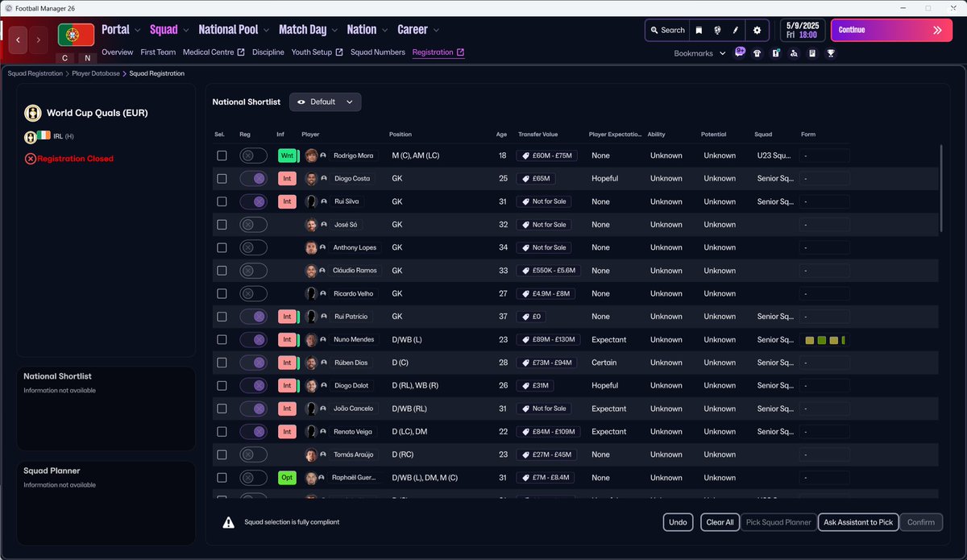Click Rodrigo Mora's player portrait
Viewport: 967px width, 560px height.
click(x=311, y=156)
